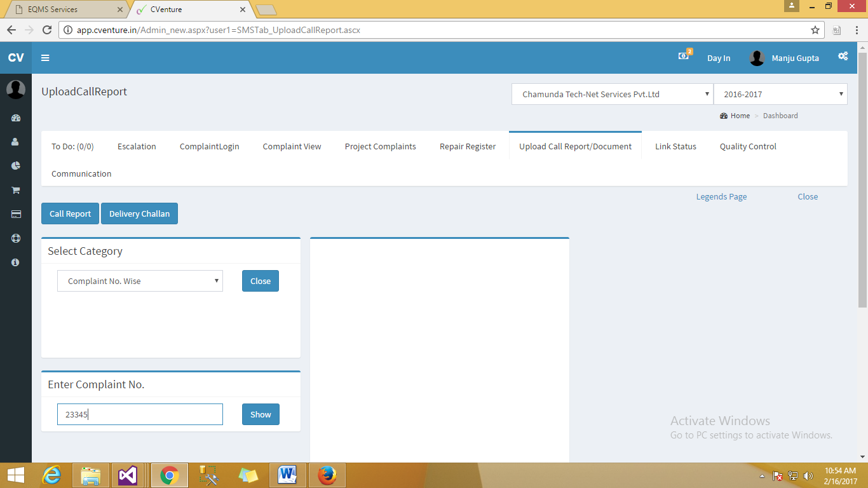Open the notifications icon with badge 2

point(684,55)
